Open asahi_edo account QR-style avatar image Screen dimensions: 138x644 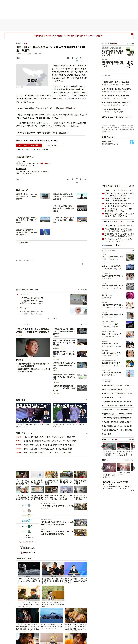[132, 142]
